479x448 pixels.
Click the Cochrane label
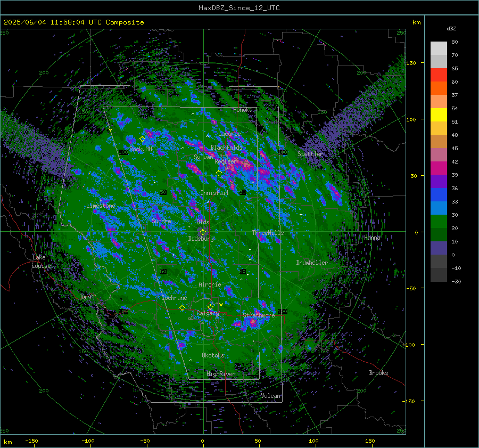[x=174, y=298]
